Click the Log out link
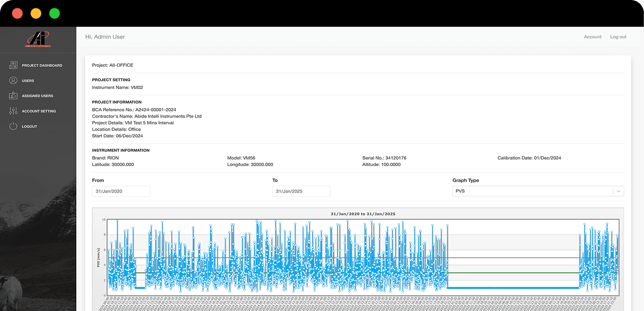644x311 pixels. (618, 37)
